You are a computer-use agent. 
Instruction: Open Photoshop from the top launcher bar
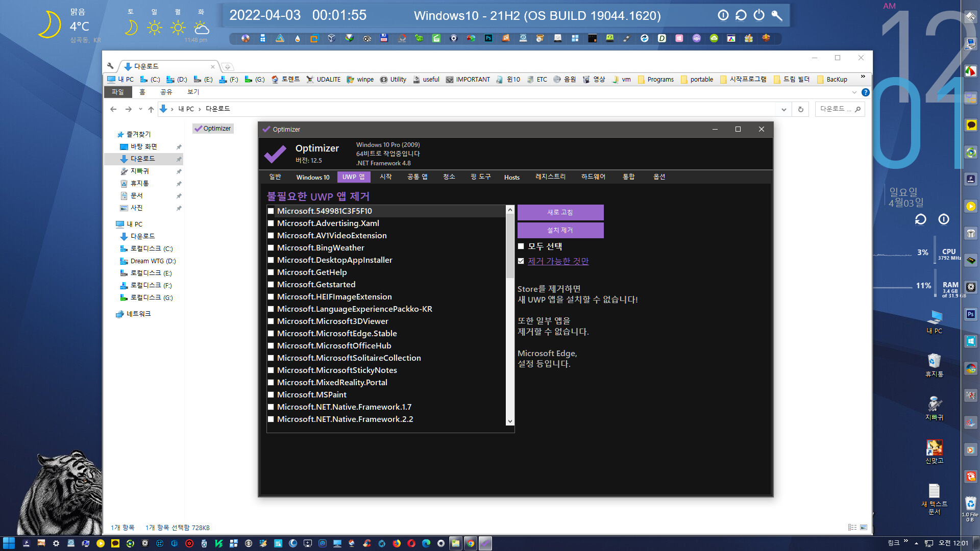pyautogui.click(x=488, y=38)
